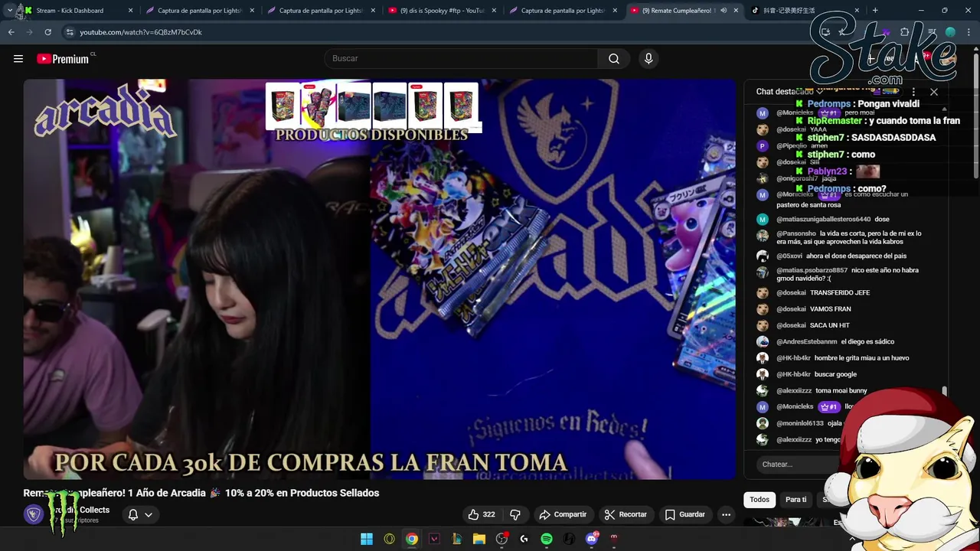Open the YouTube guide hamburger menu

pyautogui.click(x=18, y=59)
